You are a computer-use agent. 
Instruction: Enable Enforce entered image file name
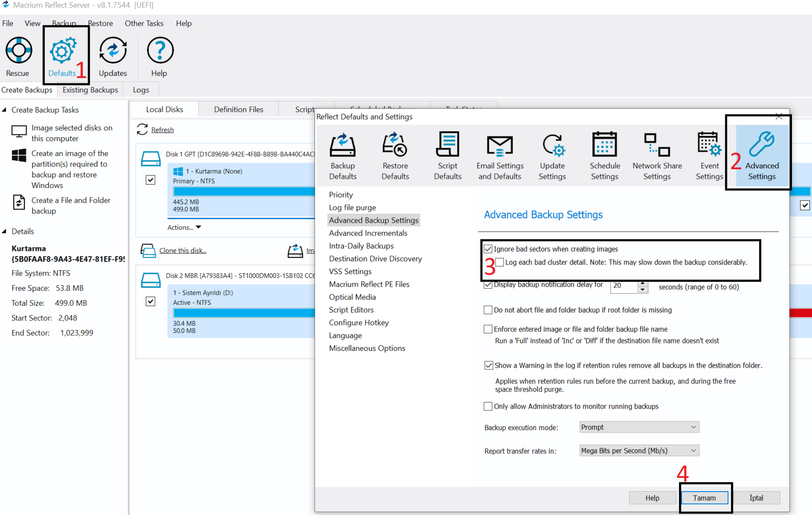coord(488,329)
